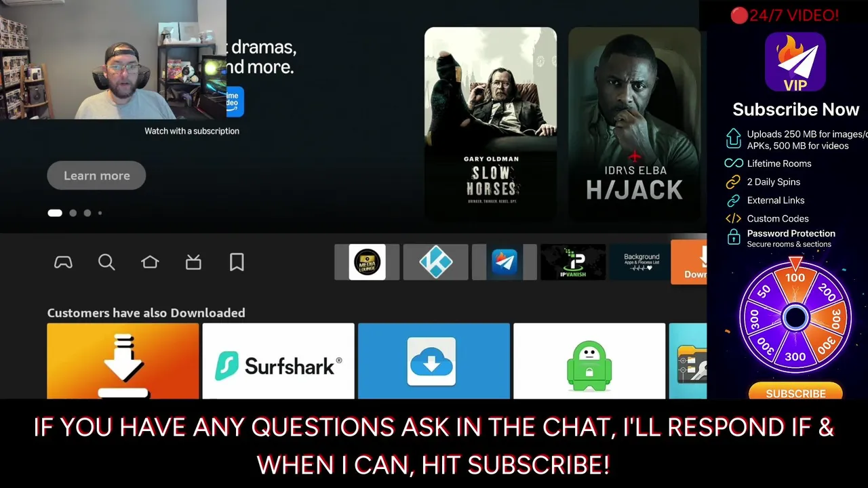The height and width of the screenshot is (488, 868).
Task: Click the VIP paper plane logo
Action: point(795,62)
